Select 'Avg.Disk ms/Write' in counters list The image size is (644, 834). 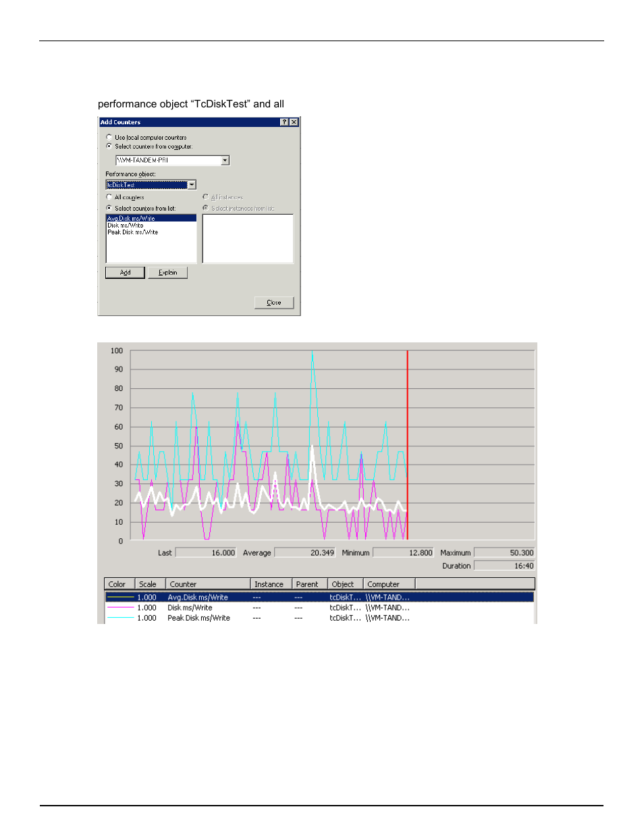pos(151,218)
